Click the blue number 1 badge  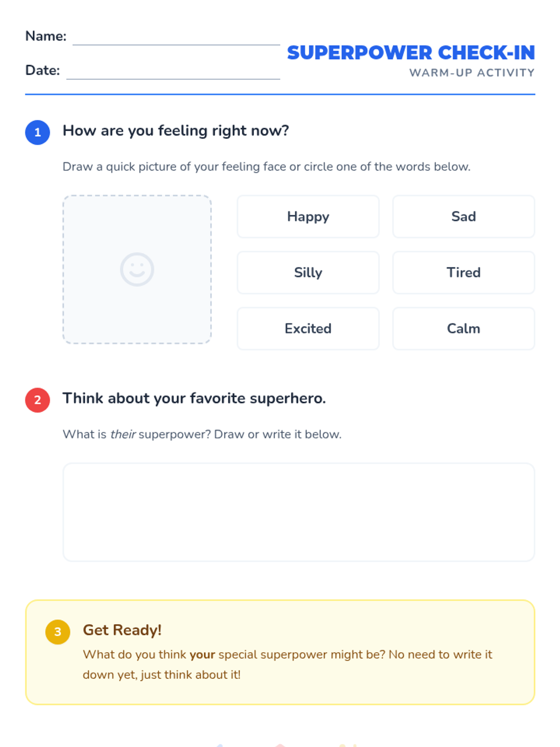[x=38, y=133]
